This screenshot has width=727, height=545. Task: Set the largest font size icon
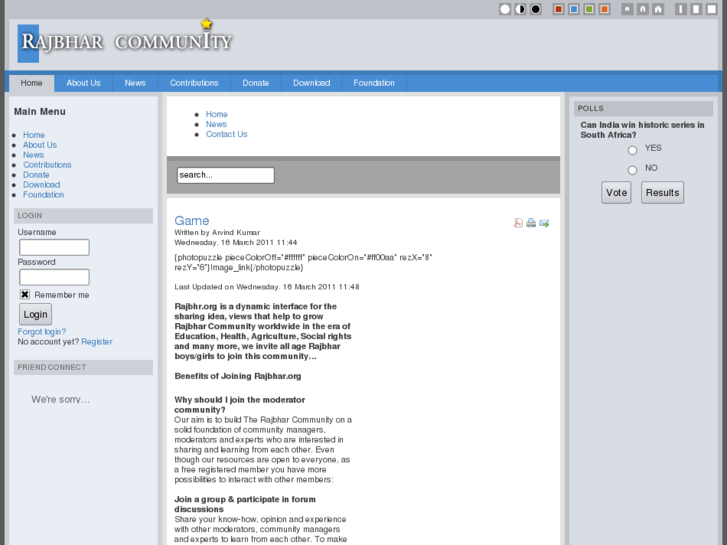pos(658,9)
